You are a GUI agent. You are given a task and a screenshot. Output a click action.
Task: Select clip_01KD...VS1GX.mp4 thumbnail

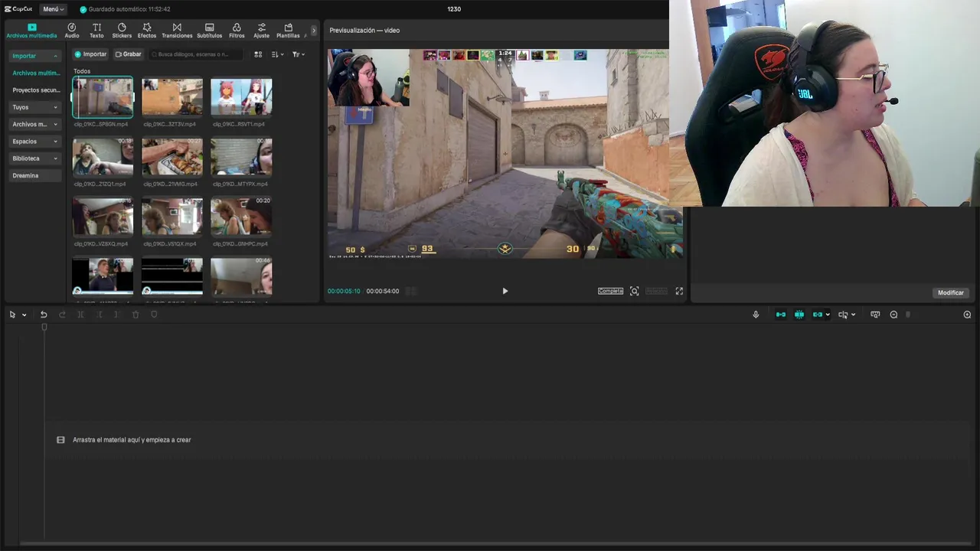172,217
